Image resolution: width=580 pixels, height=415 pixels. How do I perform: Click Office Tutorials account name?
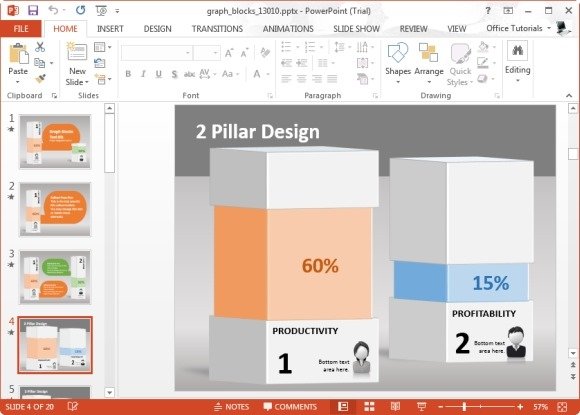click(x=514, y=28)
